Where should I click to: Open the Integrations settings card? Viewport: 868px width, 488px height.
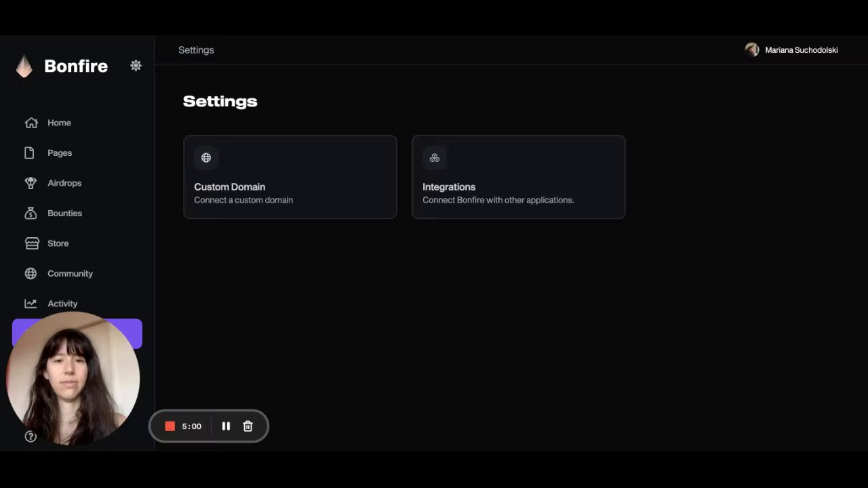pos(519,177)
